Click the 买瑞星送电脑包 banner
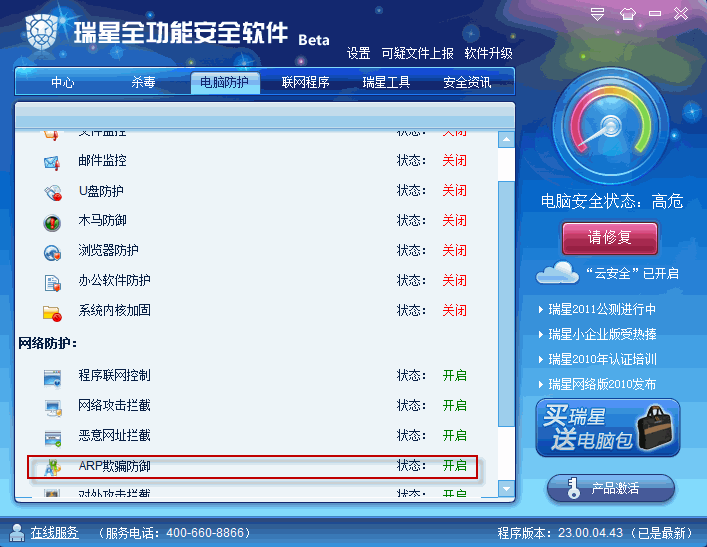This screenshot has height=547, width=707. coord(608,427)
